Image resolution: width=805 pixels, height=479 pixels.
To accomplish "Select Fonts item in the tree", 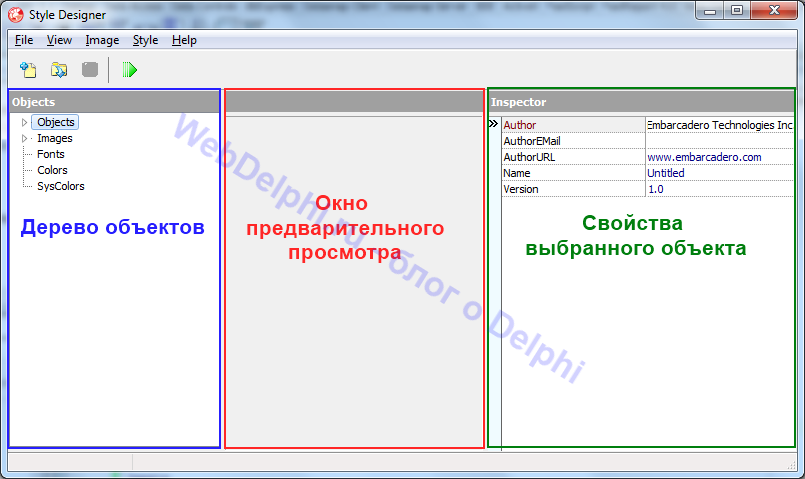I will point(50,154).
